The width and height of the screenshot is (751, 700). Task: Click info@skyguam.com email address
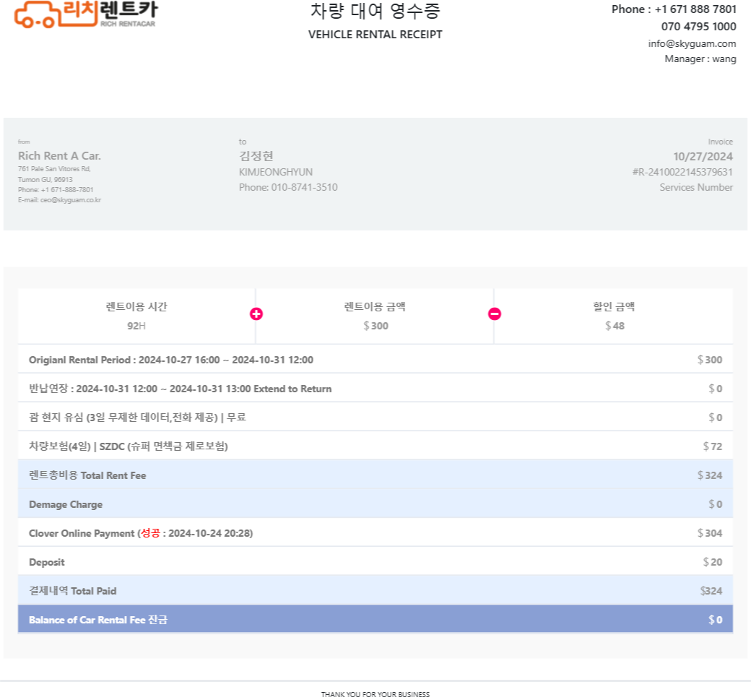pos(692,43)
